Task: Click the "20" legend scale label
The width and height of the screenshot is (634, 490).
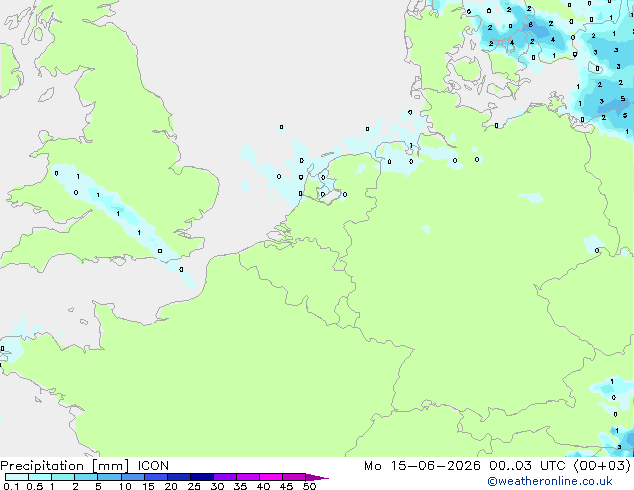Action: [x=171, y=486]
